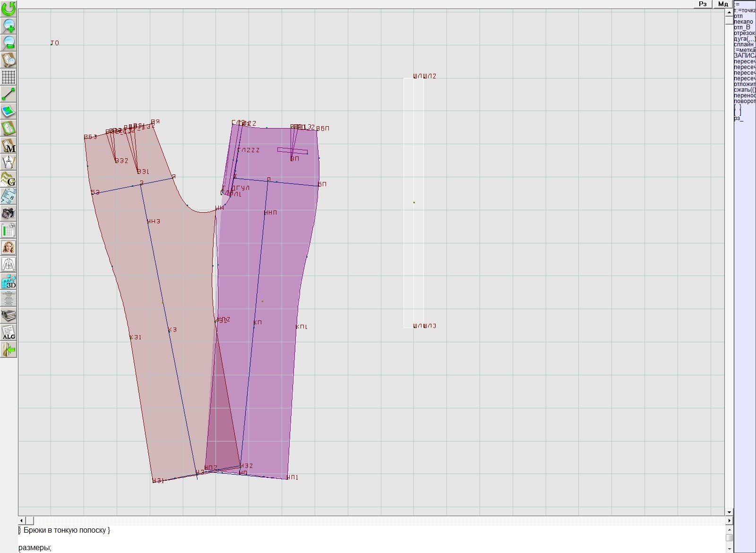Click the pattern piece with M icon
The image size is (756, 553).
[9, 145]
